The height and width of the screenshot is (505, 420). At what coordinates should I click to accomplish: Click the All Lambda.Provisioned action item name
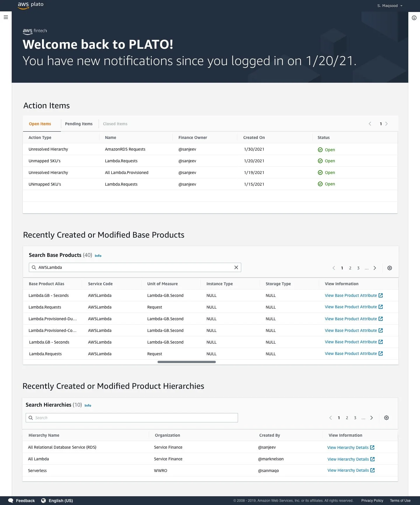[x=127, y=173]
